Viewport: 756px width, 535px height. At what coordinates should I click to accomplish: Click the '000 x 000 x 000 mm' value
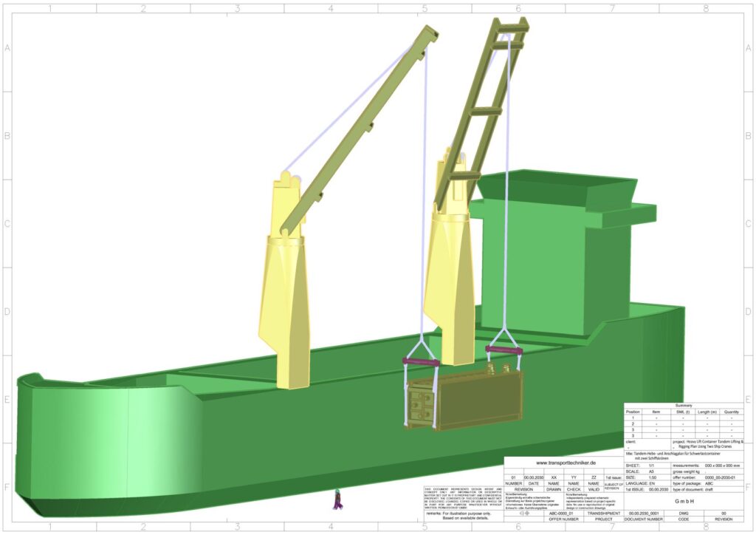coord(722,466)
